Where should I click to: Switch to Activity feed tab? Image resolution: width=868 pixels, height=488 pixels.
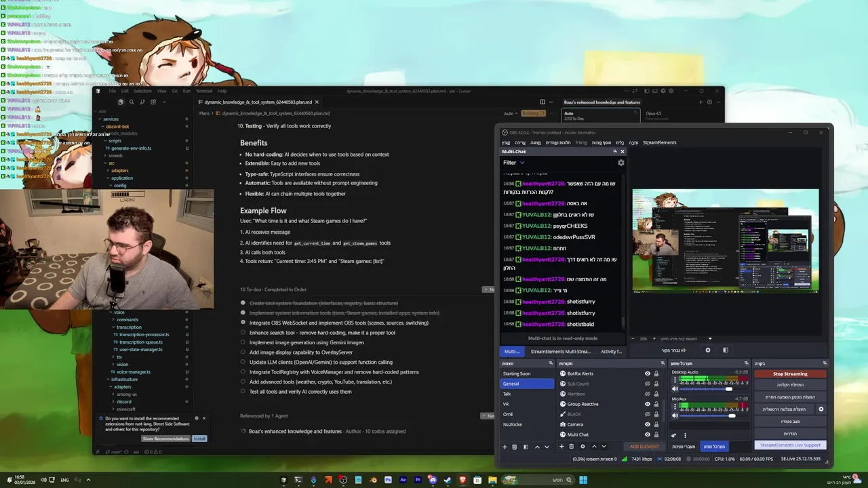611,352
